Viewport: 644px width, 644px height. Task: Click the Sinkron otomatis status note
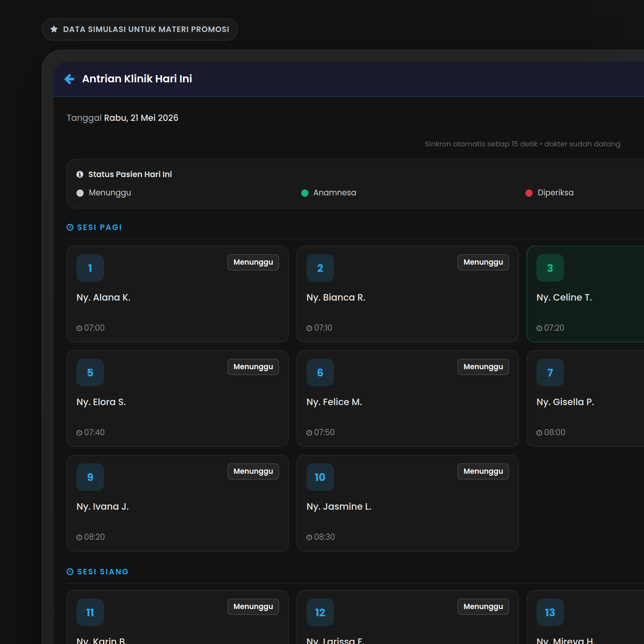[x=522, y=144]
